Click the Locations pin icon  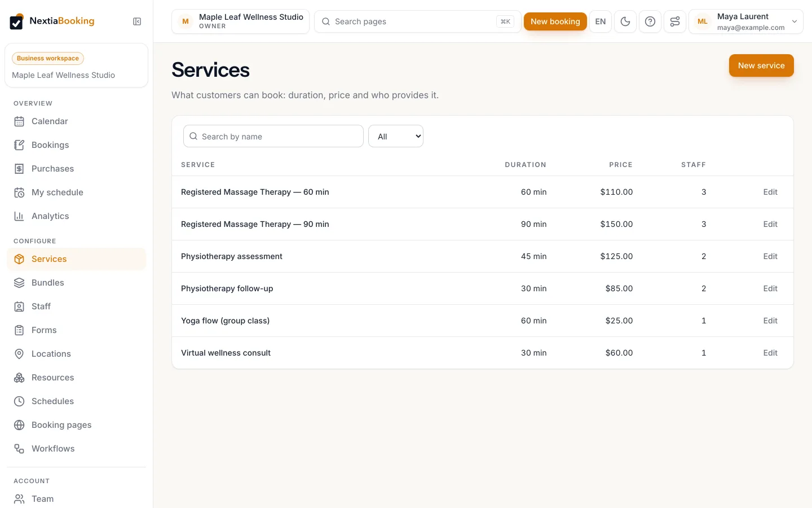[19, 354]
